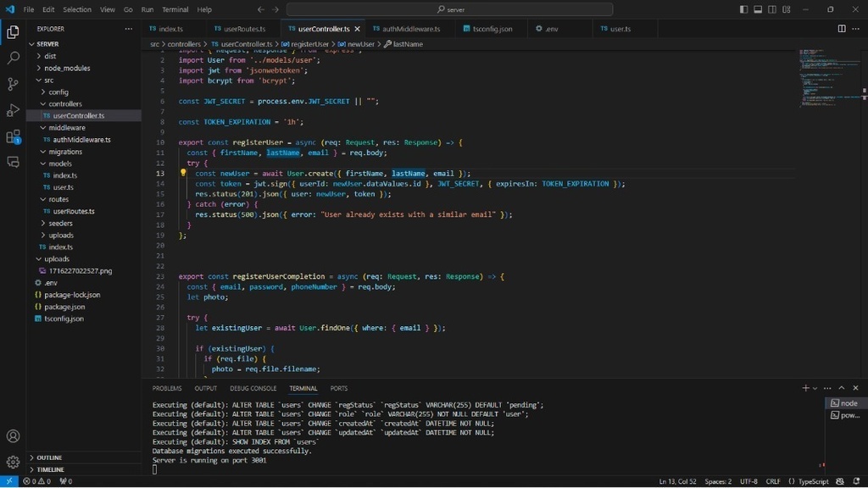Click the errors and warnings count in status bar
The image size is (868, 488).
36,481
